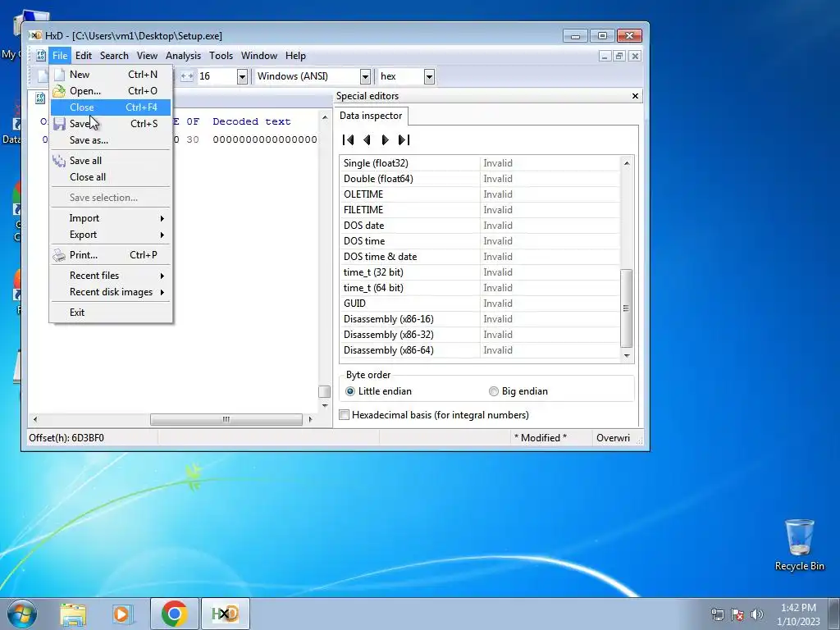Choose Save as... menu entry
The height and width of the screenshot is (630, 840).
tap(111, 140)
